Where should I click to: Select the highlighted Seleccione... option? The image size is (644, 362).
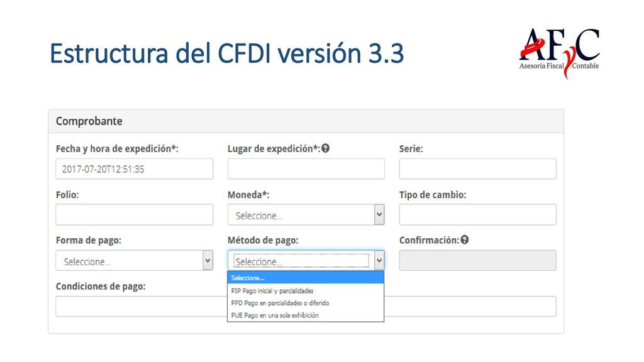click(306, 278)
